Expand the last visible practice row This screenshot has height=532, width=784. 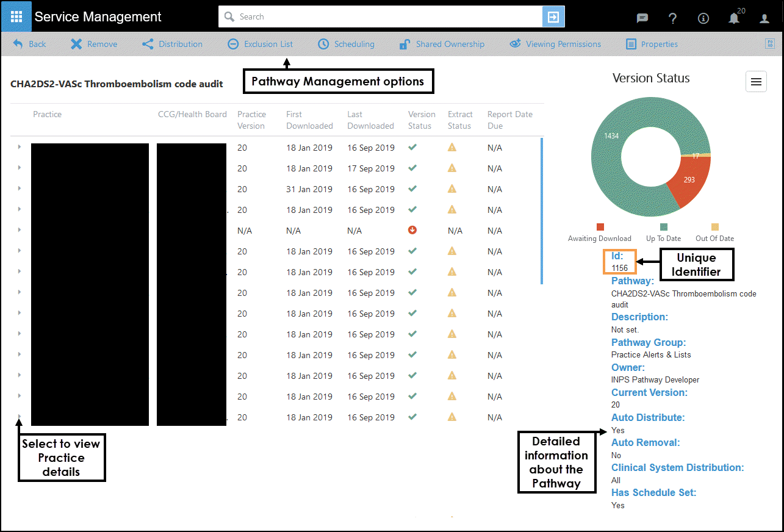click(20, 417)
